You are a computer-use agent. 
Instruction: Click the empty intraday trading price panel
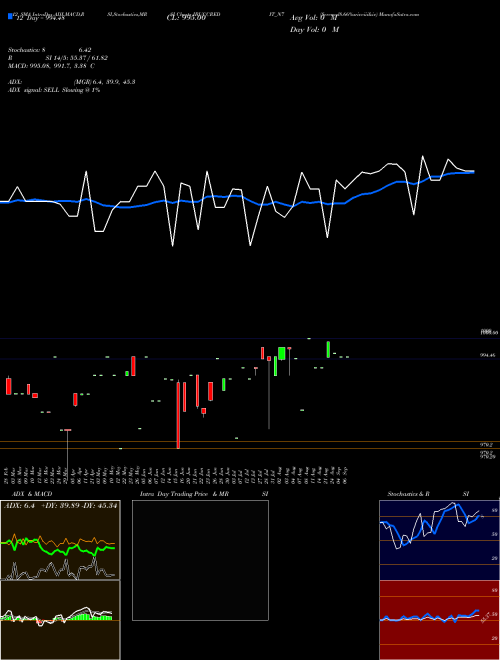(200, 560)
